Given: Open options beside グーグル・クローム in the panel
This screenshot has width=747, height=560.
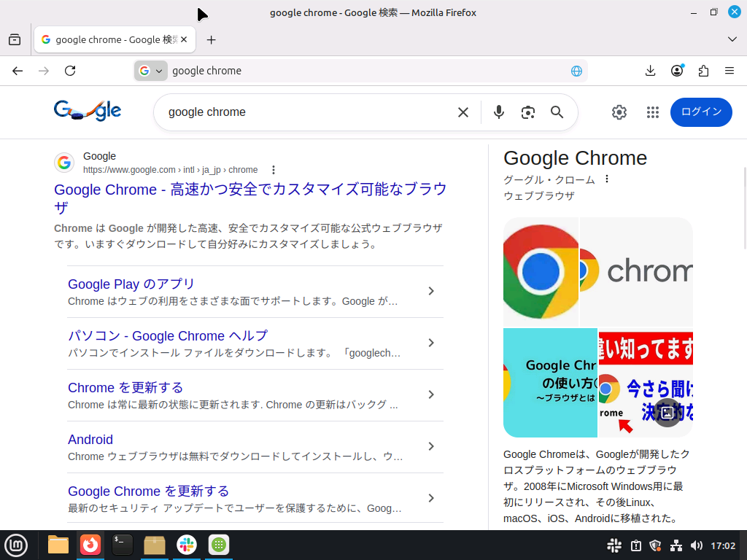Looking at the screenshot, I should [606, 178].
